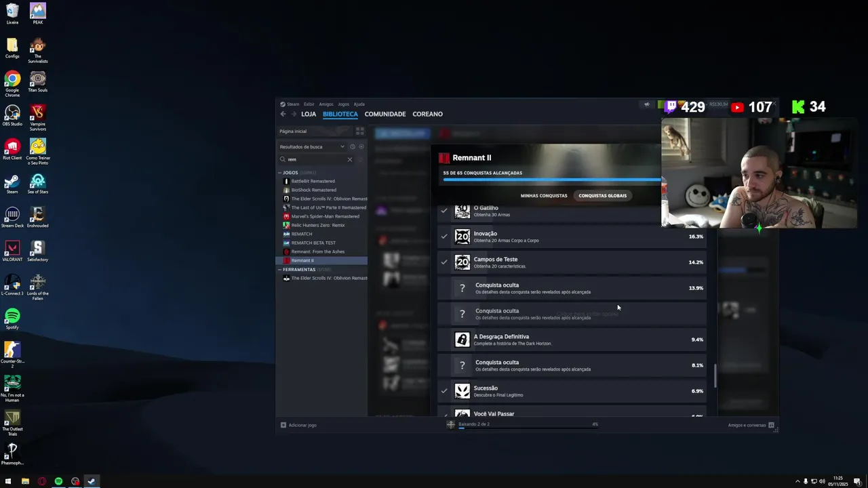Click hidden achievement question mark at 8.1%

pos(462,365)
